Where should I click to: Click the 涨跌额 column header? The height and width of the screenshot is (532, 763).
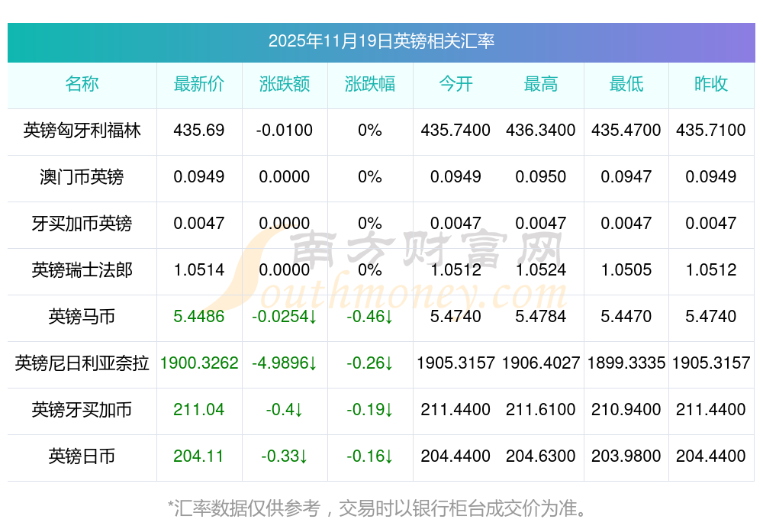285,84
